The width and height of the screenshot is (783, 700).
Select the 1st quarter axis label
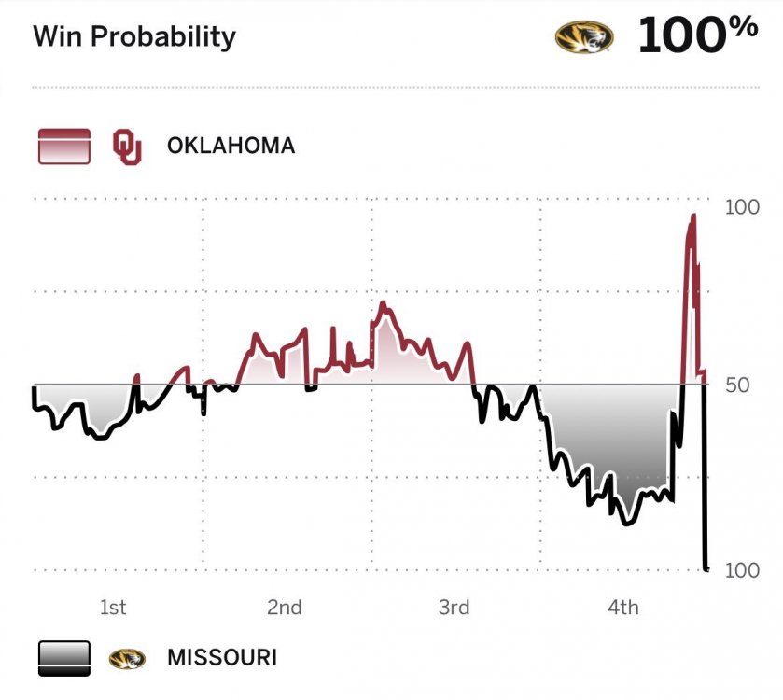point(113,608)
